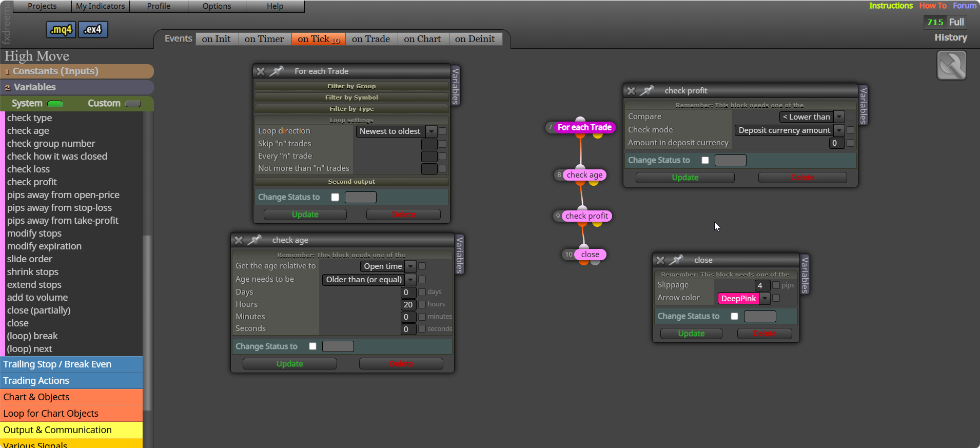The width and height of the screenshot is (980, 448).
Task: Open the tools wrench icon
Action: [x=951, y=65]
